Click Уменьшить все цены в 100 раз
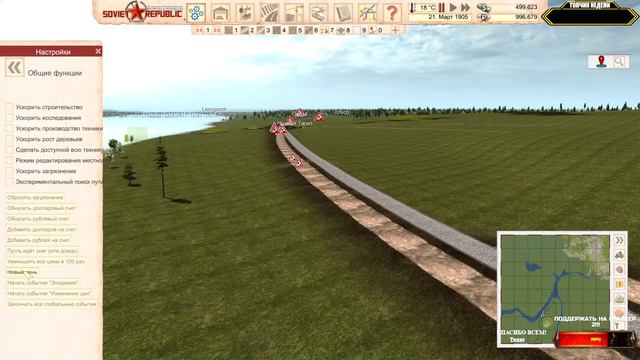The height and width of the screenshot is (360, 640). tap(46, 261)
